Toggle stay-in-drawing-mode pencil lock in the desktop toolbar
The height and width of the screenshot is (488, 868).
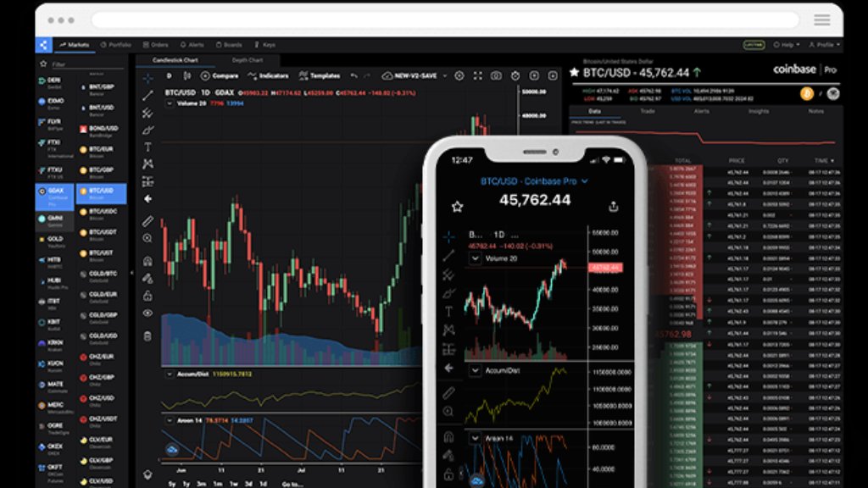coord(147,278)
